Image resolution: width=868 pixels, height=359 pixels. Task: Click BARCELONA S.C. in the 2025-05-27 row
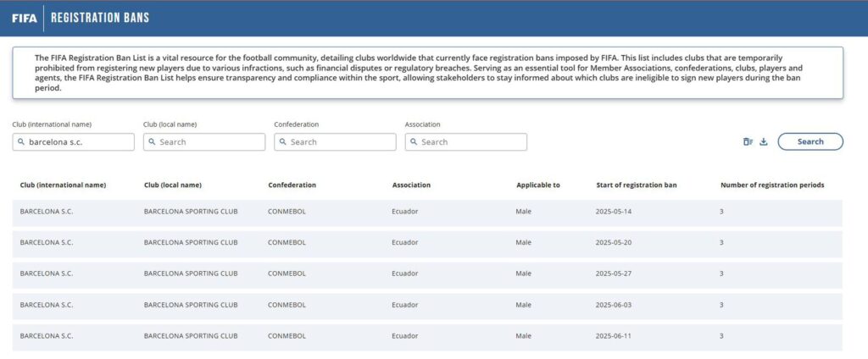(47, 273)
